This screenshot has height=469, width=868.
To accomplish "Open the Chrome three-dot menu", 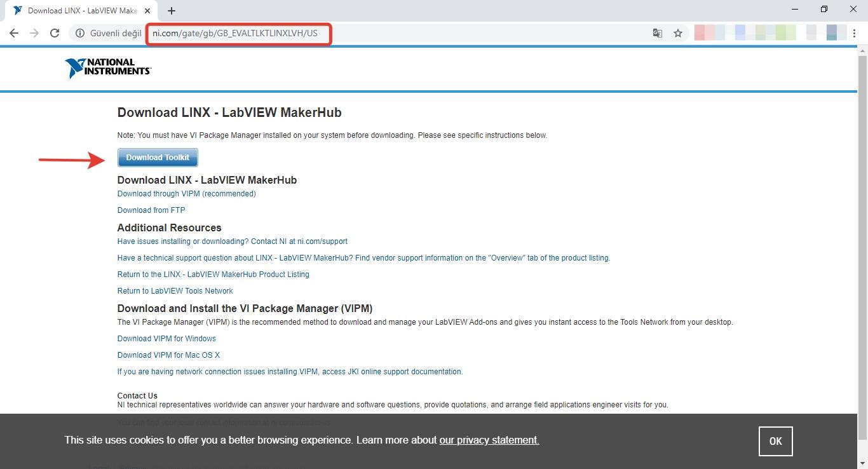I will (x=855, y=33).
